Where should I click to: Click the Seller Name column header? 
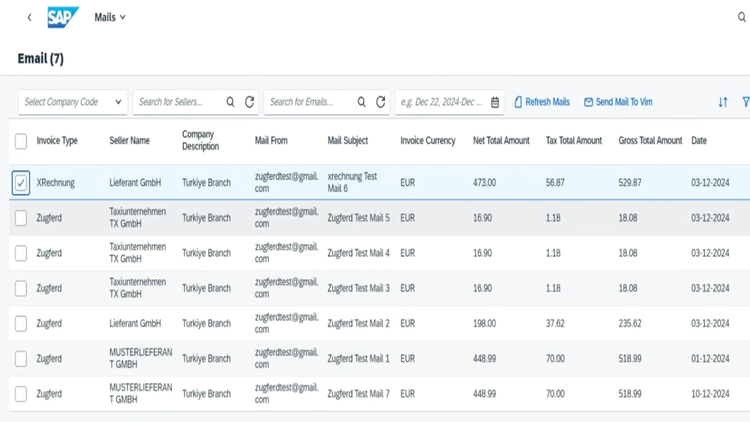pos(129,141)
